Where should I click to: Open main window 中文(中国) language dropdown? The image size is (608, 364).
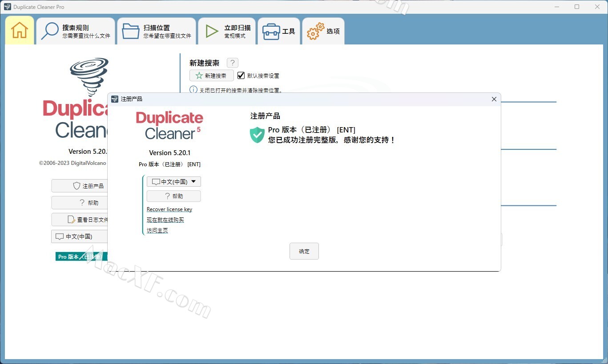[80, 236]
